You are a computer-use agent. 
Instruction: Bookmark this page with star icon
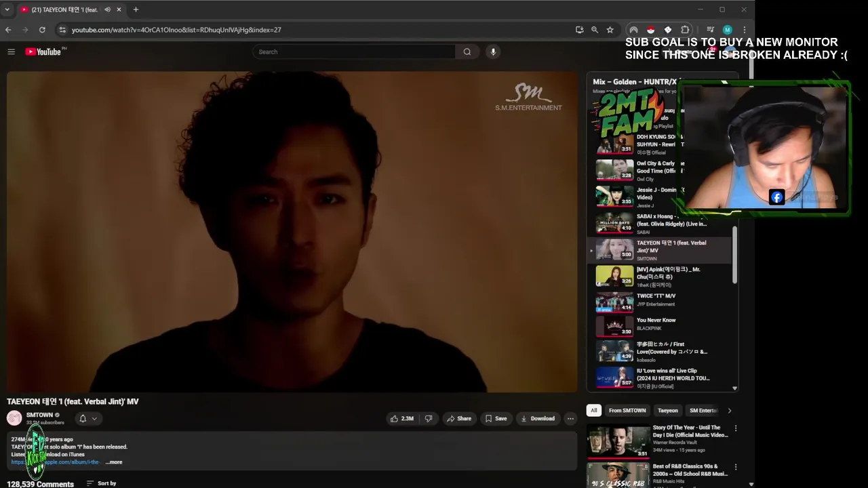(x=610, y=30)
